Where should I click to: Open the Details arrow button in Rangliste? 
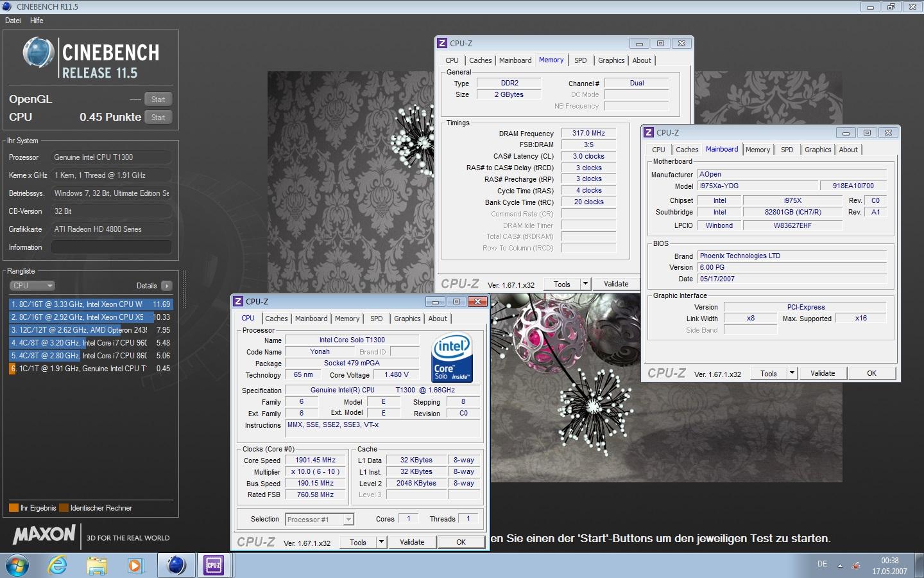(x=167, y=286)
